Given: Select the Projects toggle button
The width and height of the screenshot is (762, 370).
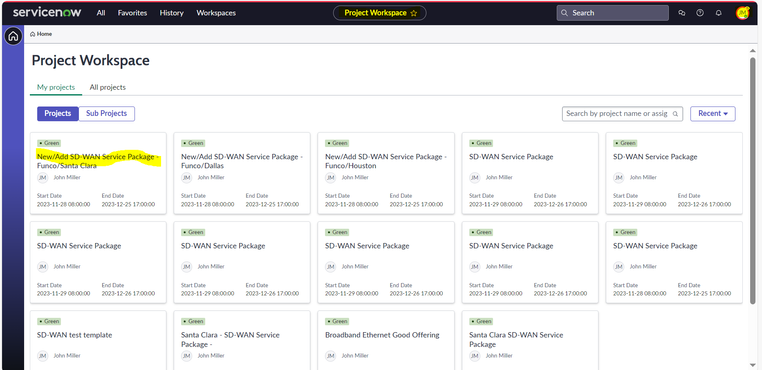Looking at the screenshot, I should 58,113.
